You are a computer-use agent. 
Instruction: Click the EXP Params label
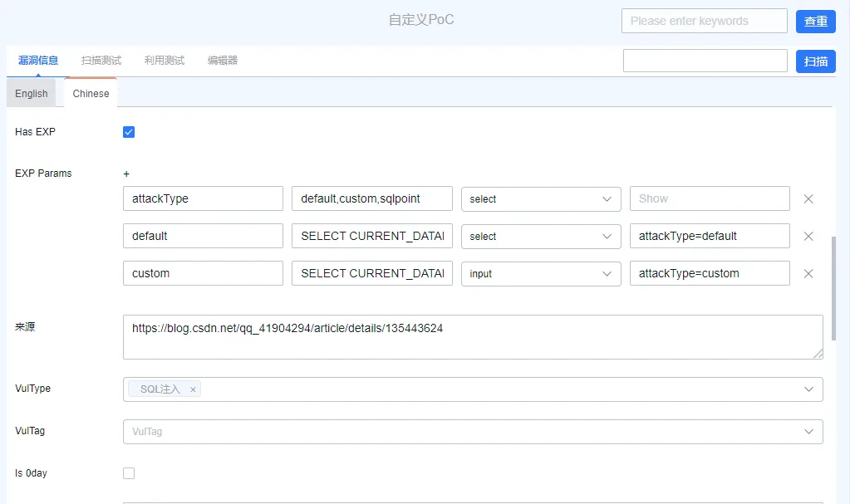click(43, 174)
